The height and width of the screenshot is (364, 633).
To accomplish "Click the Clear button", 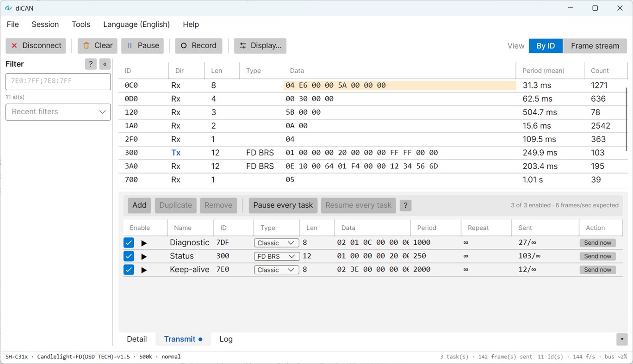I will [98, 46].
